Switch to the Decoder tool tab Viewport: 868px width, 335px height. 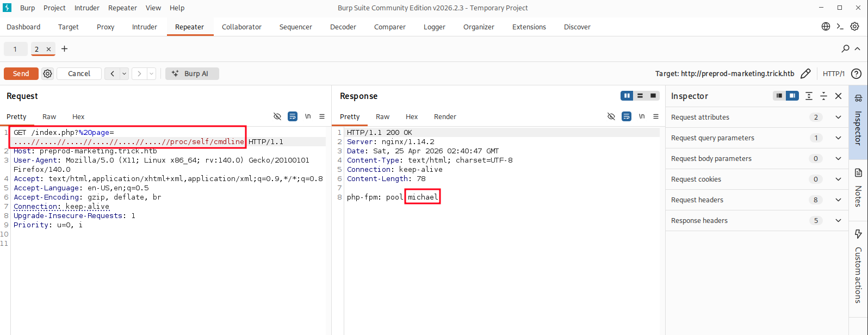343,27
